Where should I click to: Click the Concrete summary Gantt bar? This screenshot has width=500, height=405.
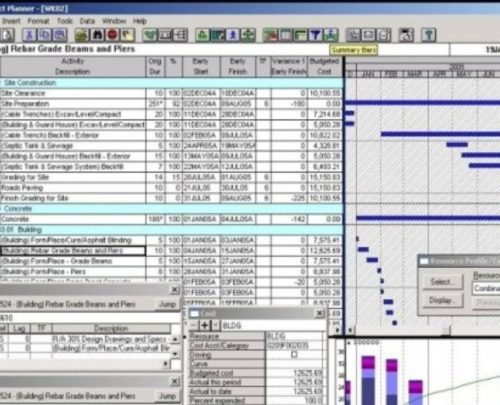428,218
